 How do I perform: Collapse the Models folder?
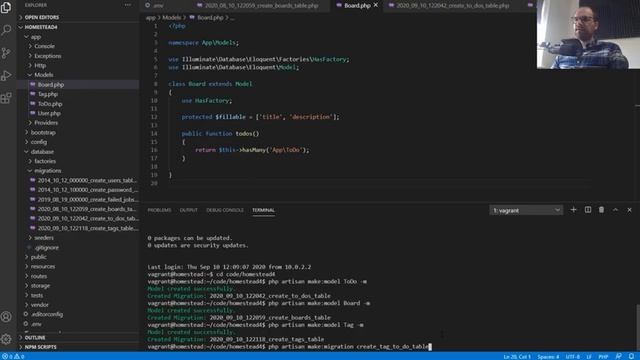point(78,75)
